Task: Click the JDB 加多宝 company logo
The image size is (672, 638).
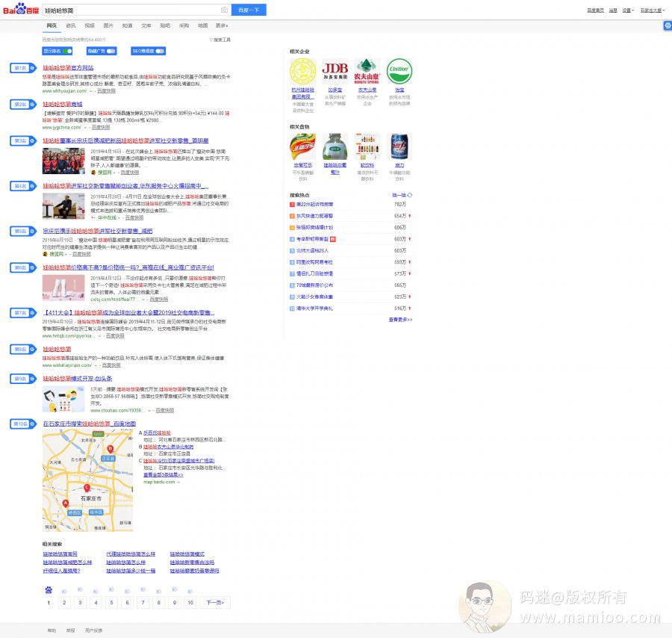Action: click(335, 72)
